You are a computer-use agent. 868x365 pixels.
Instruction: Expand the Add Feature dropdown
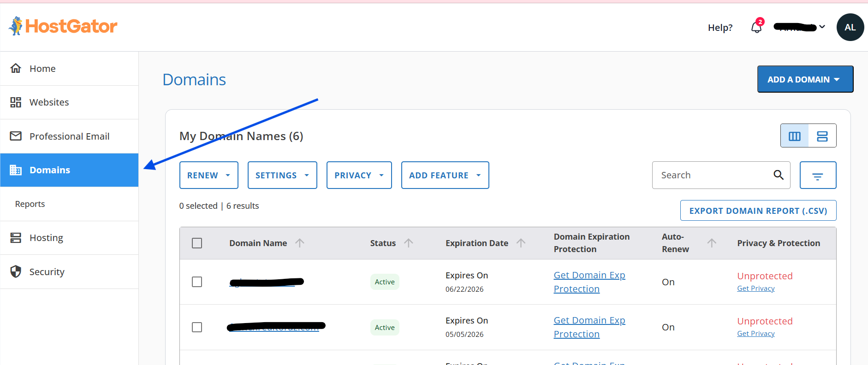point(445,175)
